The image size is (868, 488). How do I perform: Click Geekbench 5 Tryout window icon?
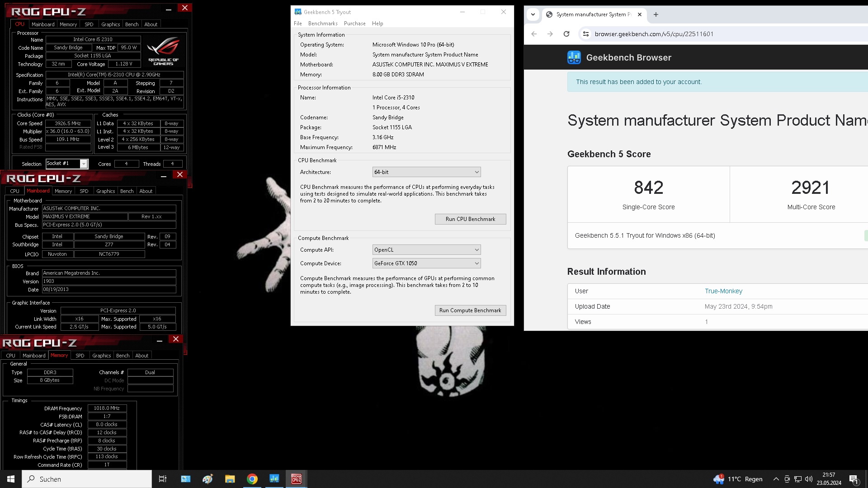[298, 12]
